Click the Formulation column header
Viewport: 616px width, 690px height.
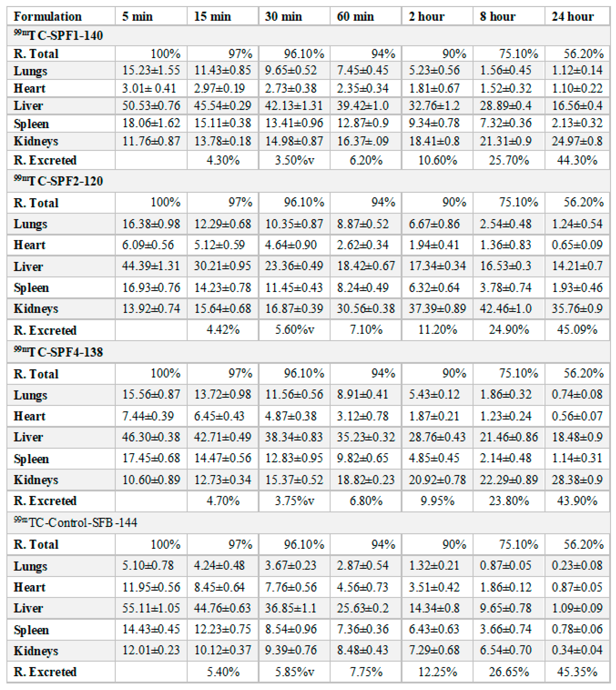pos(48,17)
